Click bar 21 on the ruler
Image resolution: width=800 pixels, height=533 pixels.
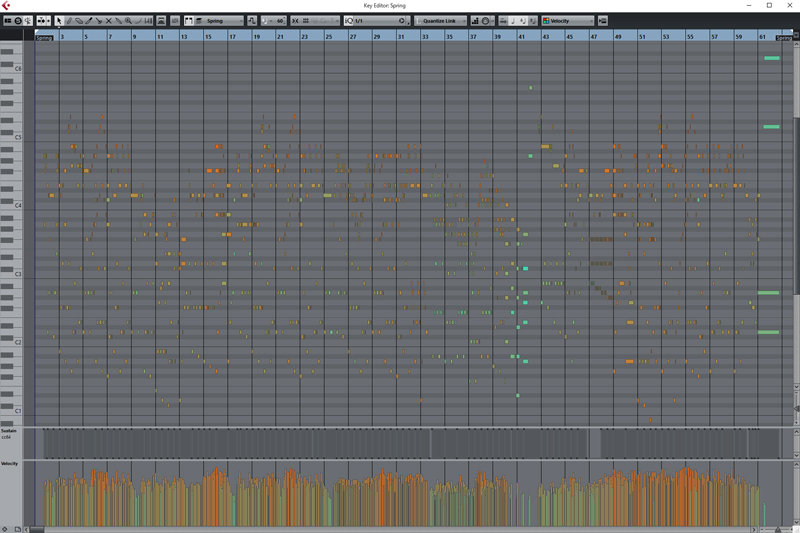[x=280, y=37]
